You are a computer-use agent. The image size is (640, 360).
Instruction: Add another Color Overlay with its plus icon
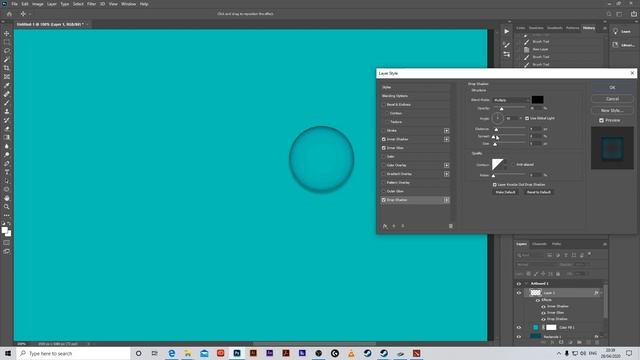coord(447,165)
